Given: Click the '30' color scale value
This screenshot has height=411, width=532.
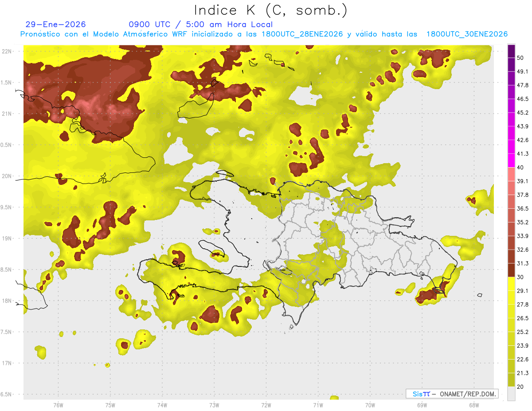Looking at the screenshot, I should tap(520, 277).
